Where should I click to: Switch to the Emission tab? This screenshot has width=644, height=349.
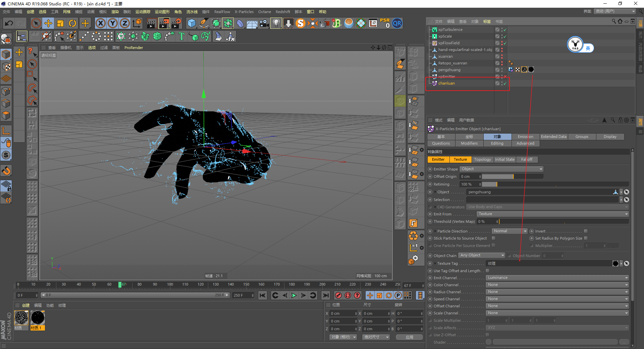[525, 137]
